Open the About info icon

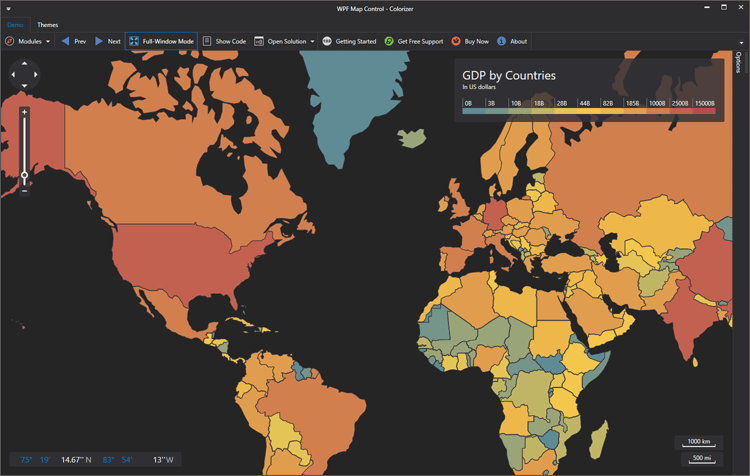501,41
